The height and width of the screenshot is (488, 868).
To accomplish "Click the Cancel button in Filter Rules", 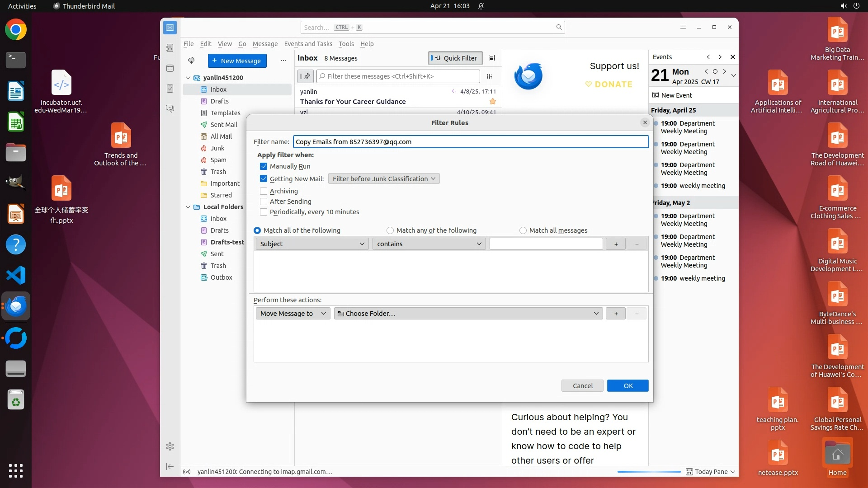I will tap(582, 386).
